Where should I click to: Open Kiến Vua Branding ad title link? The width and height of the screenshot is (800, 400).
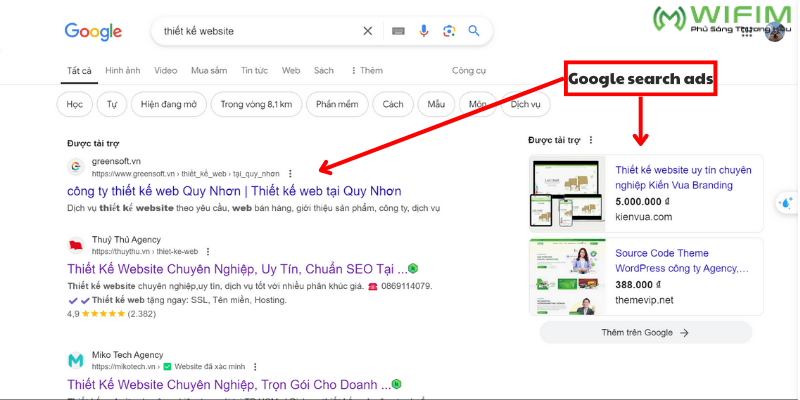coord(683,178)
